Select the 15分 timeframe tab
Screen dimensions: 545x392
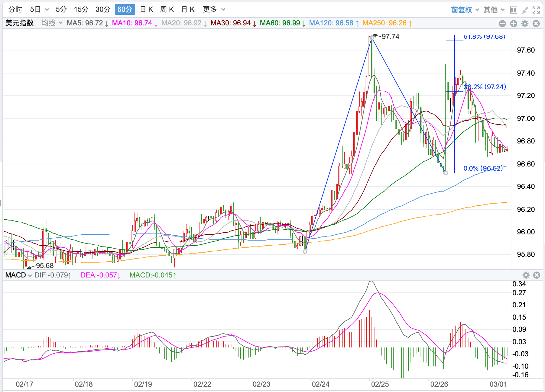81,9
